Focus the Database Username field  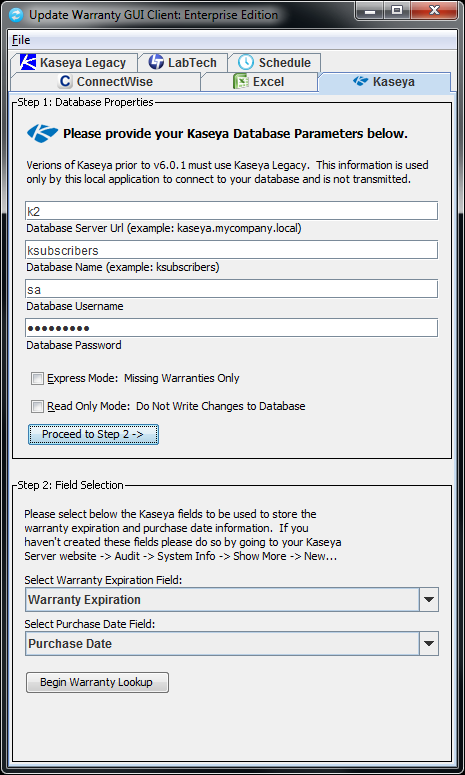[232, 289]
